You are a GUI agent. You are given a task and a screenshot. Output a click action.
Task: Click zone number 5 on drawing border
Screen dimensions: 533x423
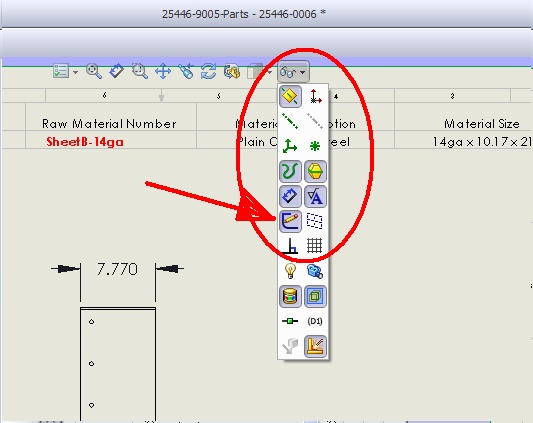pyautogui.click(x=218, y=96)
